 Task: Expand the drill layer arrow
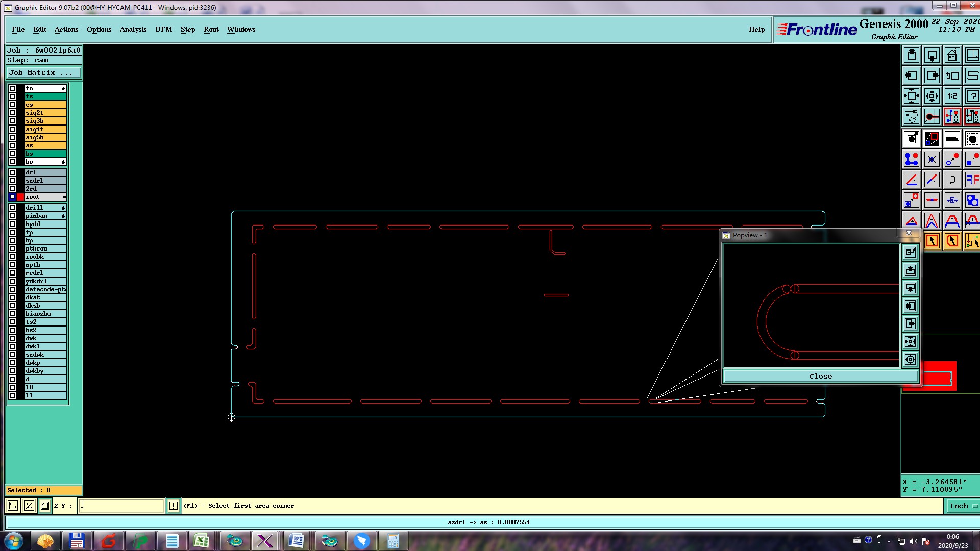63,208
